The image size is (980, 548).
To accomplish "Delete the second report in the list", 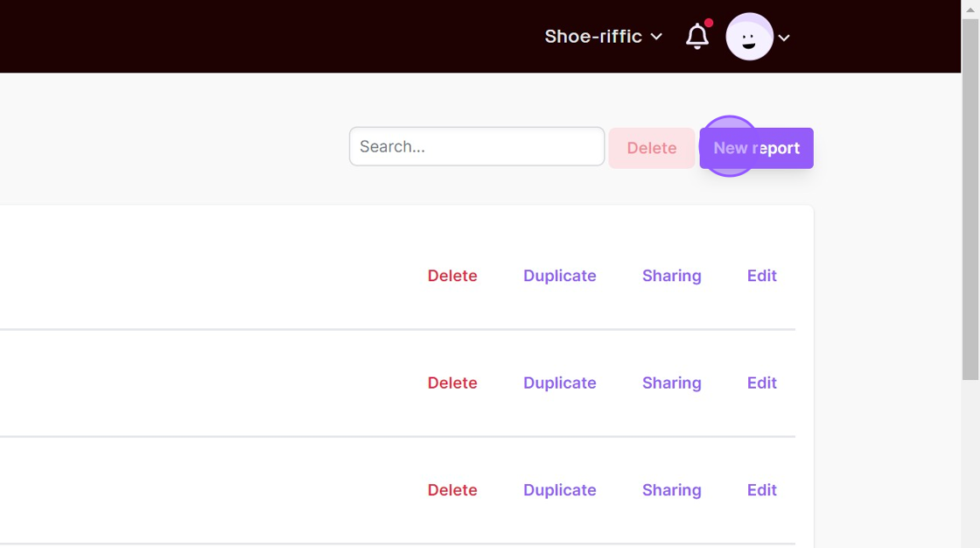I will pos(452,383).
